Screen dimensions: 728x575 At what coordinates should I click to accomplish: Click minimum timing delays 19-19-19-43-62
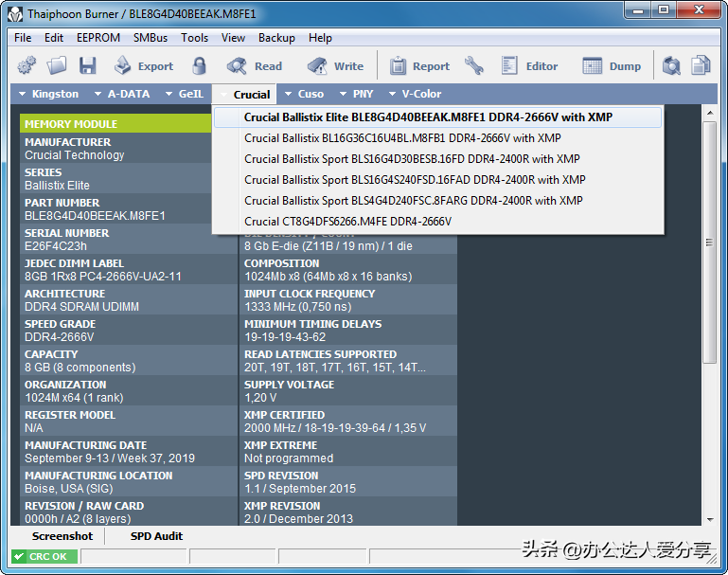[x=285, y=337]
